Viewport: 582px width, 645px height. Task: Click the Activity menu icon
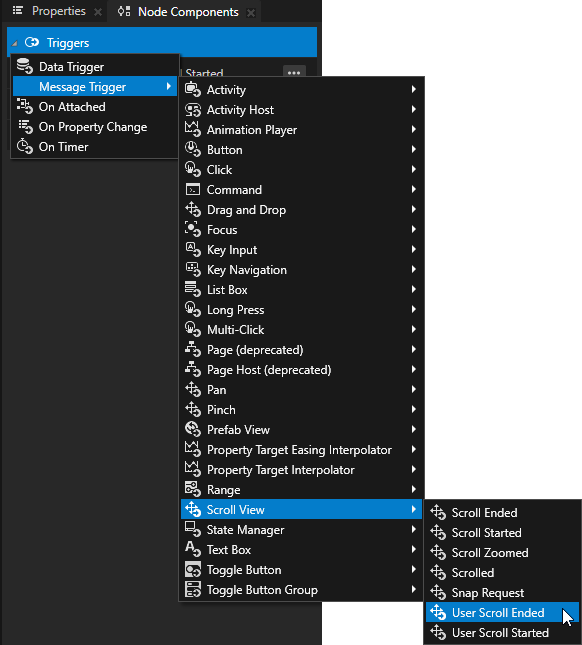click(192, 89)
